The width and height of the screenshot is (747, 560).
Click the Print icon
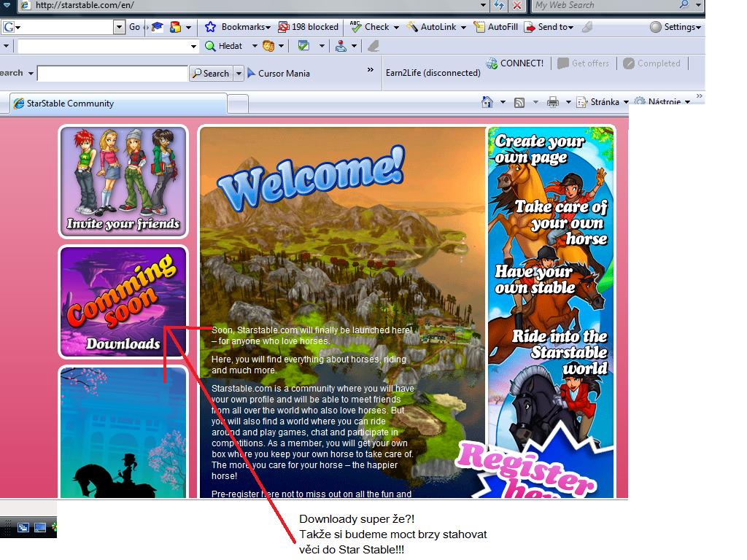click(x=553, y=102)
